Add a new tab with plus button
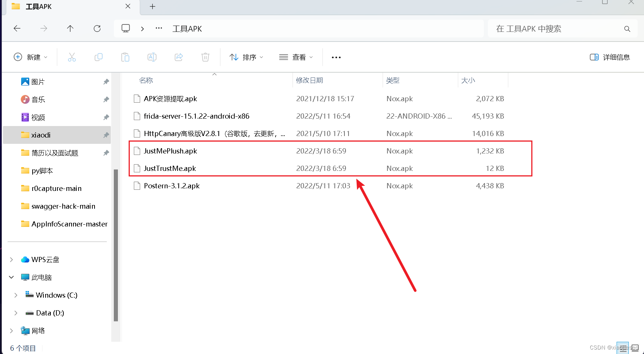 [152, 6]
